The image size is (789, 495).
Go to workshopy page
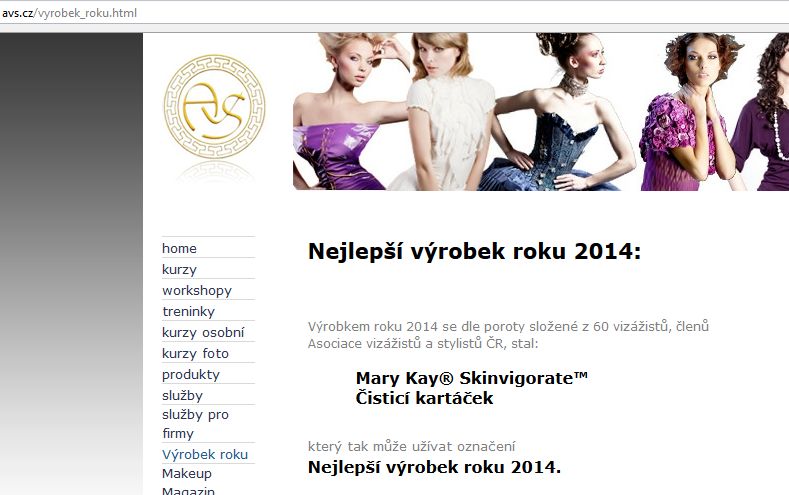point(197,291)
